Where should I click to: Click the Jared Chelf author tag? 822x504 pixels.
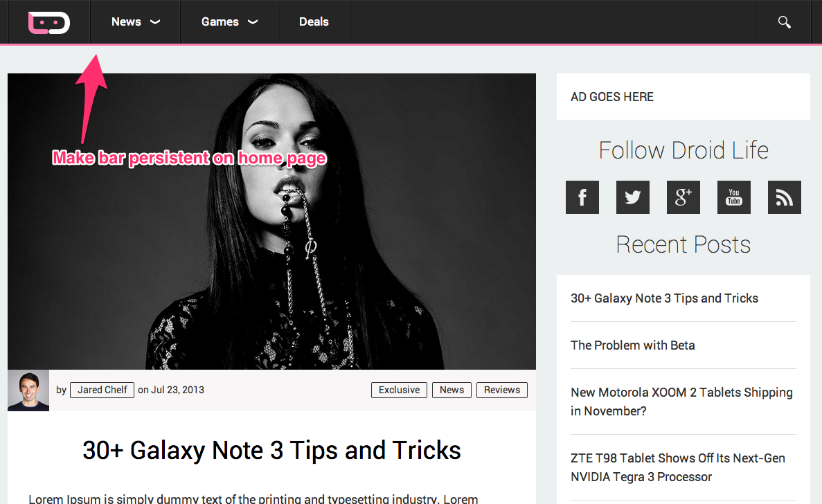click(x=102, y=390)
